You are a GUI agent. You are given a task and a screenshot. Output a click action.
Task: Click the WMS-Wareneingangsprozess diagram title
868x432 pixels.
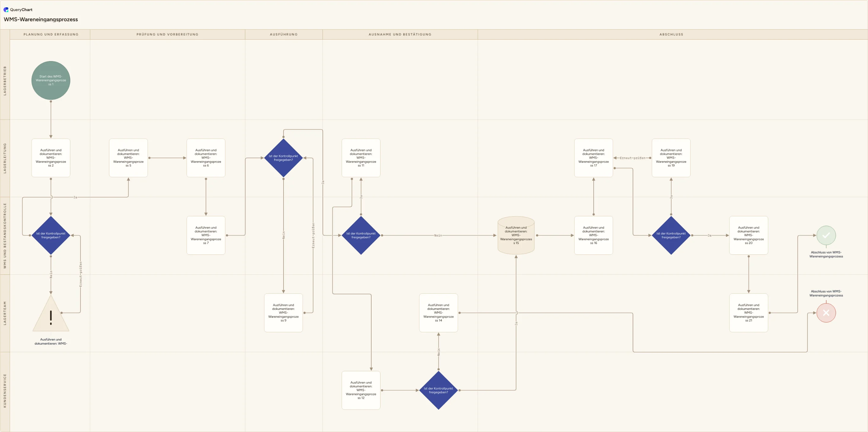(x=41, y=20)
